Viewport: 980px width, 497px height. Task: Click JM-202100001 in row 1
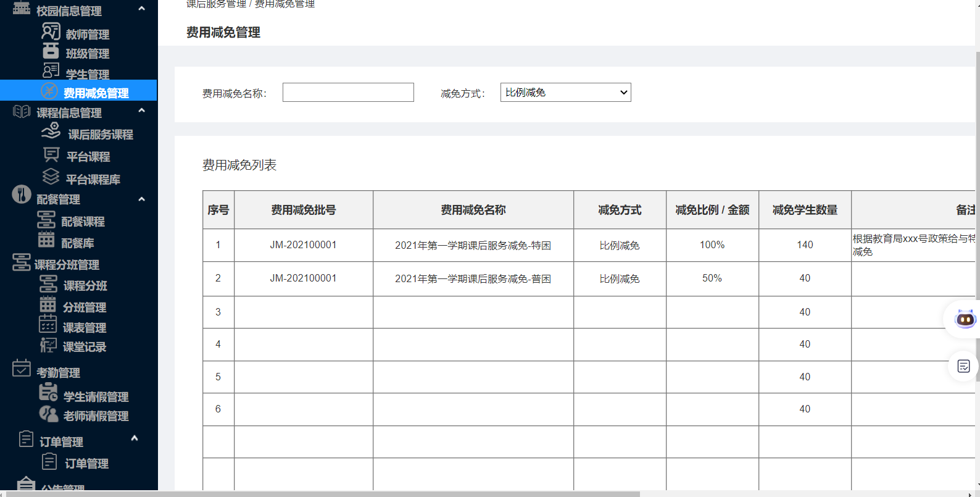303,245
